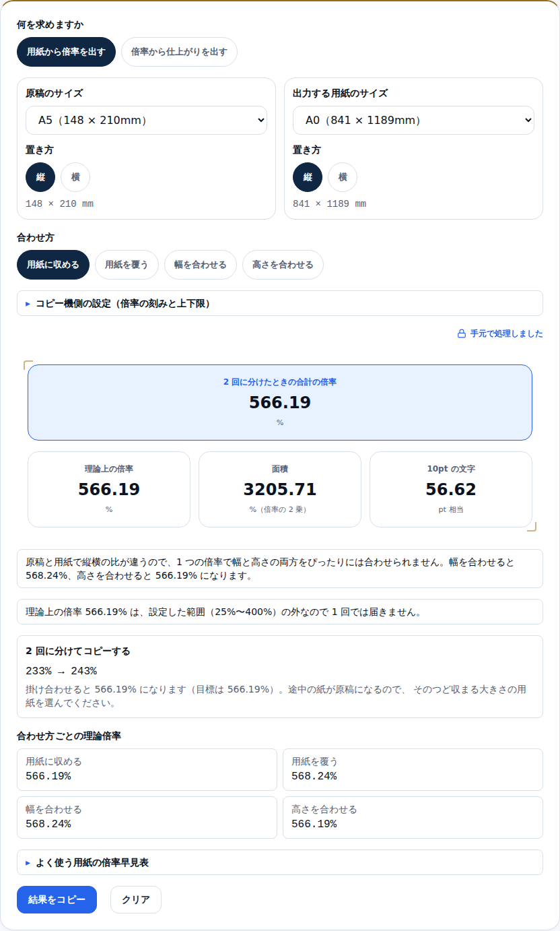Click the lock icon beside 手元で処理しました
The width and height of the screenshot is (560, 931).
click(462, 333)
